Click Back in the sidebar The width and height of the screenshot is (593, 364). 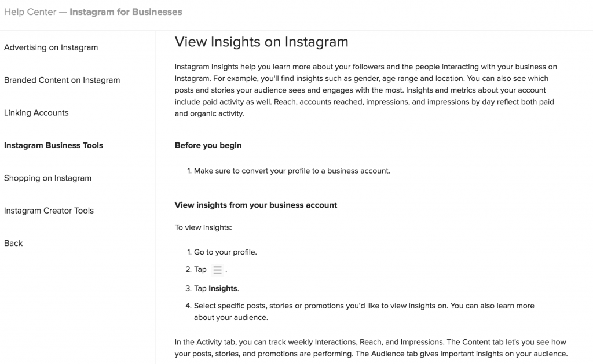[13, 244]
